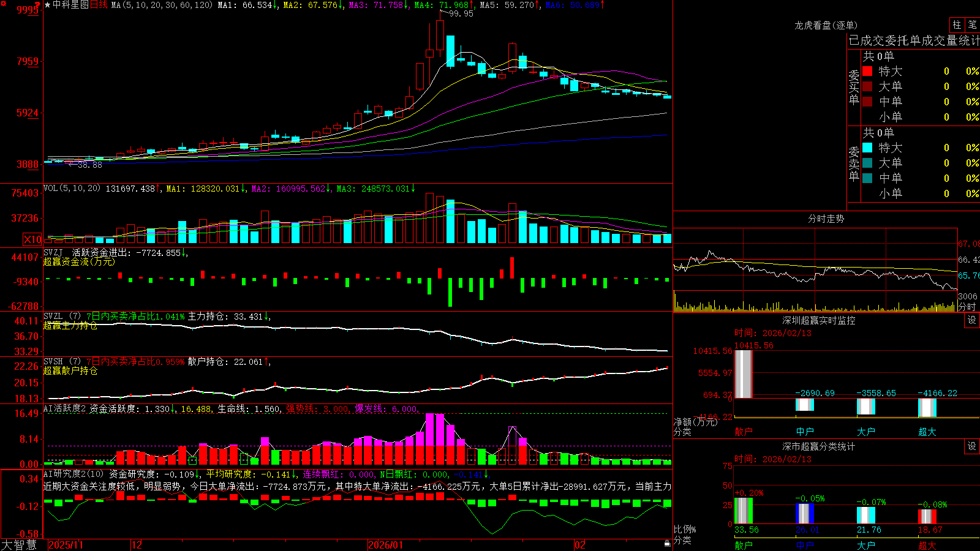The image size is (980, 551).
Task: Click the 12 month marker on the time axis
Action: pyautogui.click(x=137, y=545)
